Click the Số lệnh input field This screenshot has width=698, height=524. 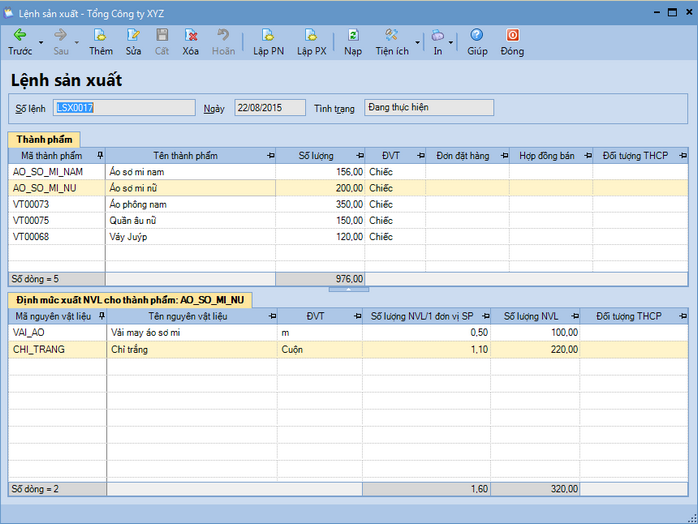[124, 108]
